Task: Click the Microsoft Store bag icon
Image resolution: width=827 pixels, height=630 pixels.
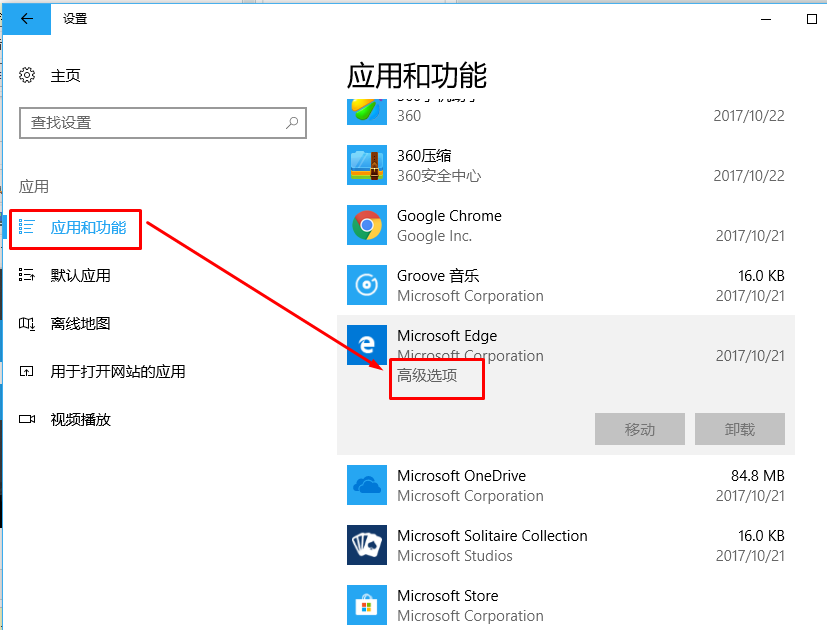Action: (366, 605)
